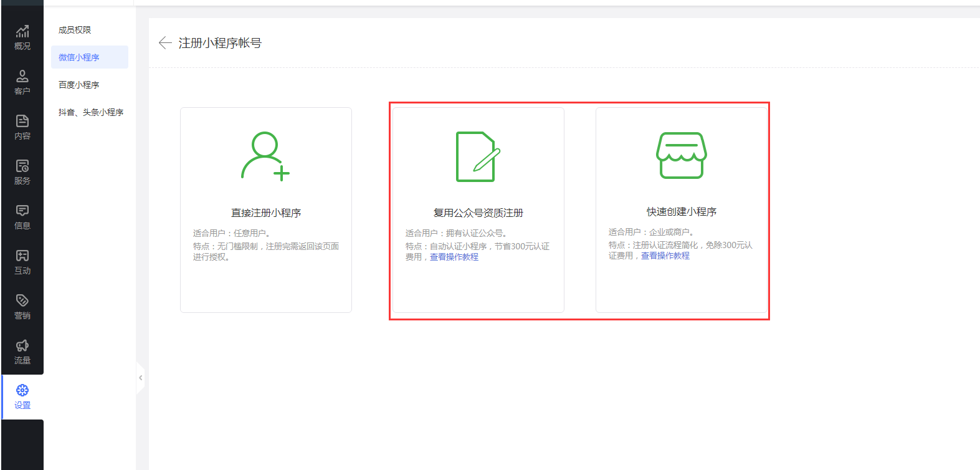Click the user-plus icon for 直接注册小程序

point(265,156)
